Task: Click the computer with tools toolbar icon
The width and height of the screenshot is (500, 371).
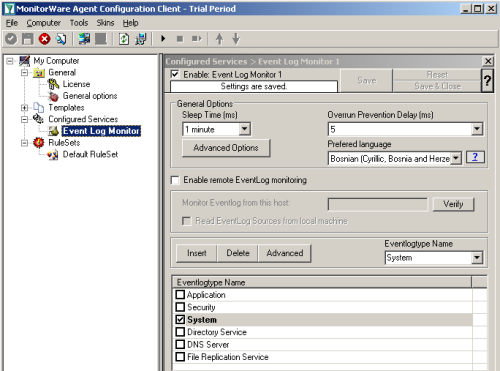Action: (x=141, y=39)
